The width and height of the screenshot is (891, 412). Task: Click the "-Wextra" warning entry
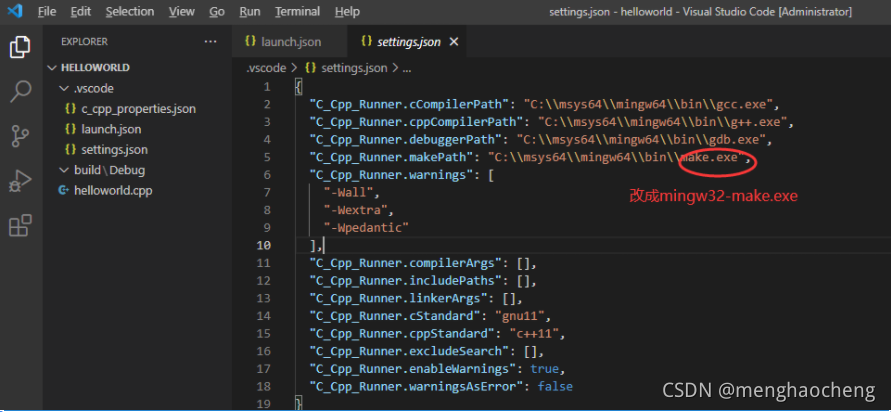356,210
